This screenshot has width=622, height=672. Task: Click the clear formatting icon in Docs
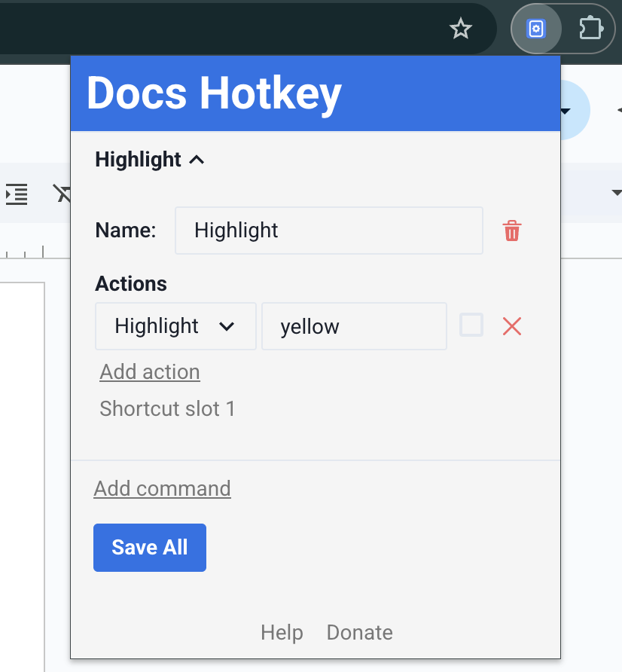(x=62, y=194)
